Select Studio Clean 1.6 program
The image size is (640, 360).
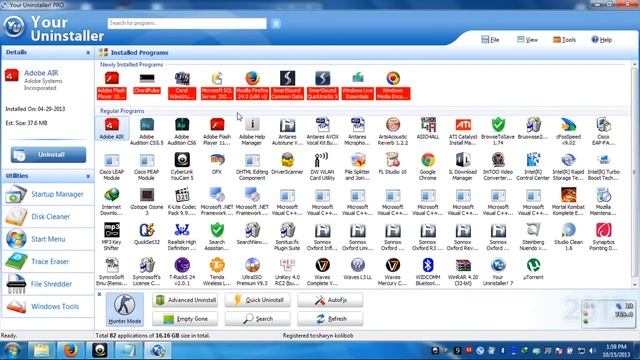568,237
